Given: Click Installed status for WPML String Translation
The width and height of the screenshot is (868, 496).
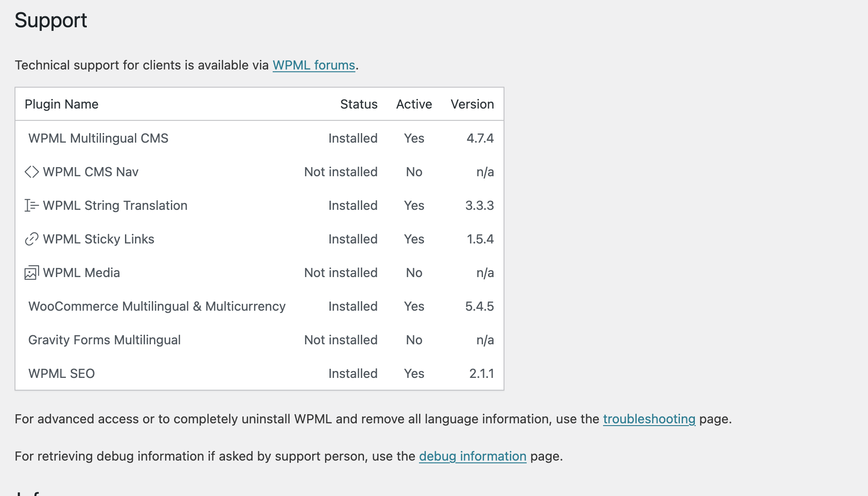Looking at the screenshot, I should [x=353, y=205].
